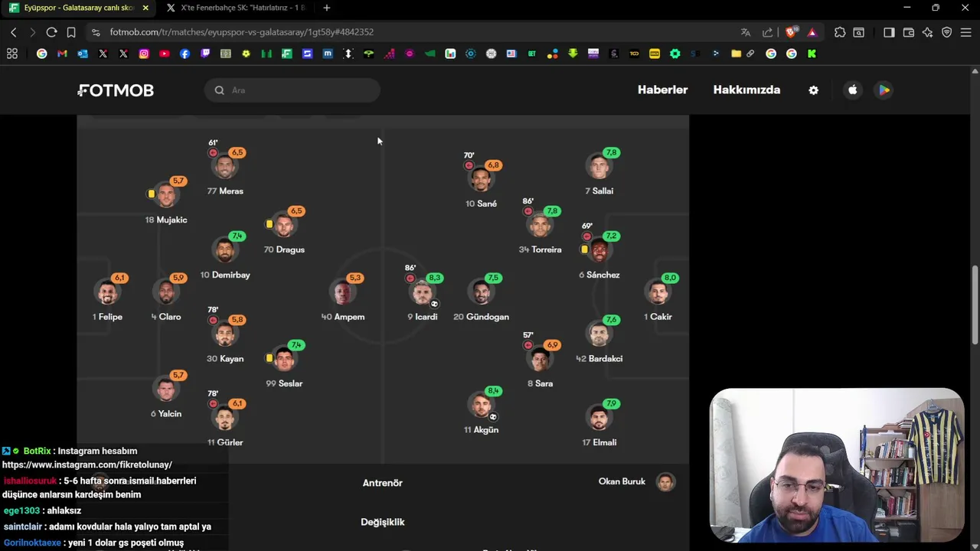Open the Outlook bookmark
The height and width of the screenshot is (551, 980).
click(x=83, y=54)
